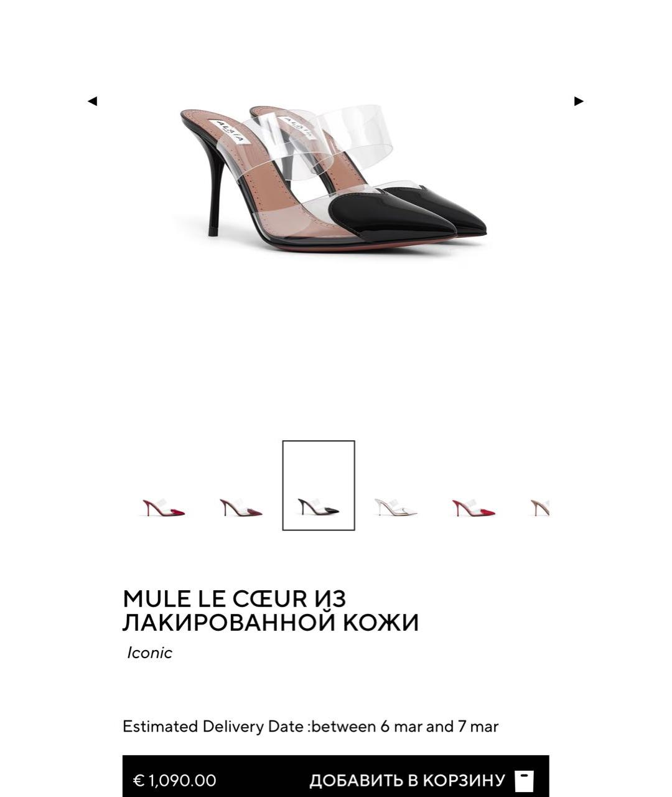Click the Estimated Delivery Date text
672x797 pixels.
pyautogui.click(x=310, y=727)
